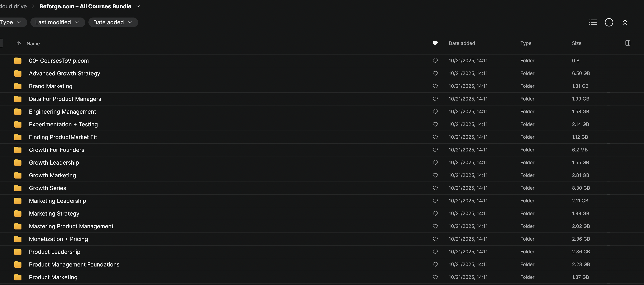The height and width of the screenshot is (285, 644).
Task: Open the info panel icon
Action: coord(609,22)
